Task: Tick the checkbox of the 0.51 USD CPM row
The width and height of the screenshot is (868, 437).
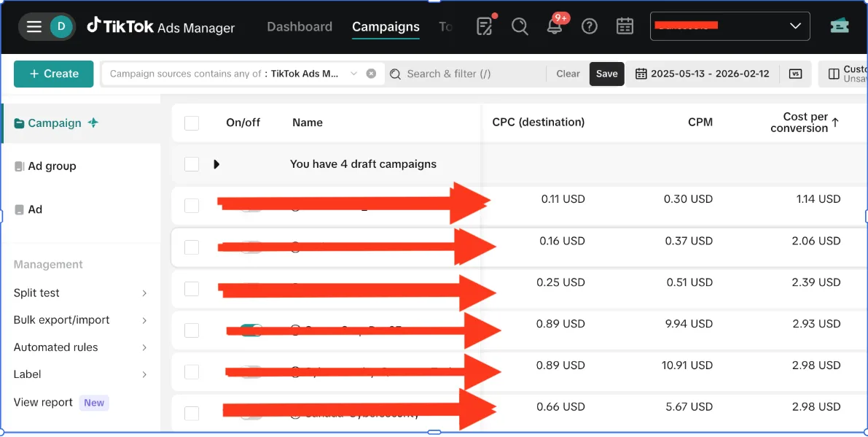Action: pyautogui.click(x=192, y=289)
